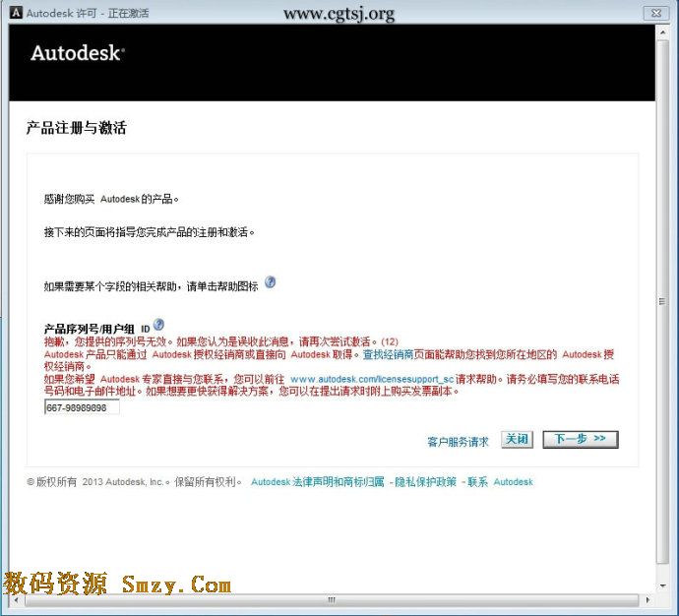Open the help icon next to 产品序列号/用户组 ID

click(158, 324)
